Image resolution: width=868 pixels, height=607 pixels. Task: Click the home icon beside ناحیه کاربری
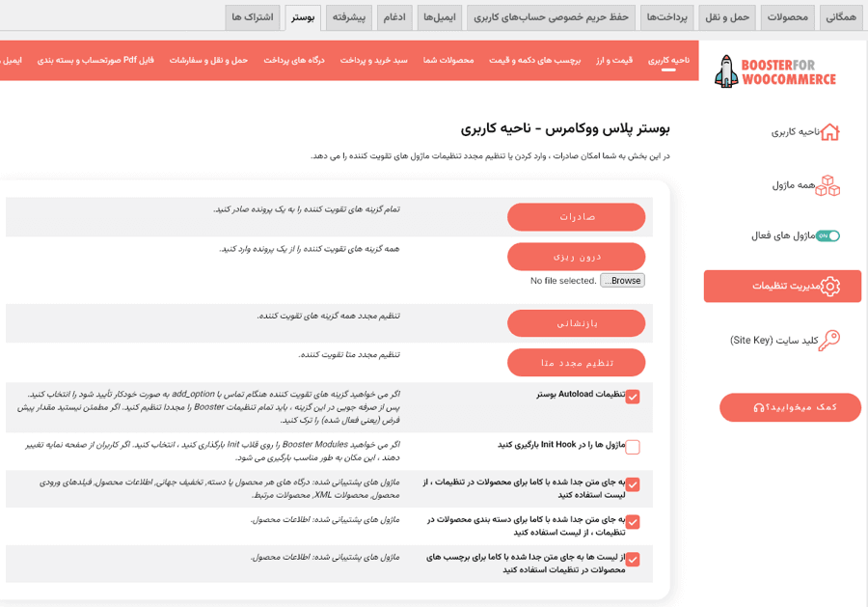point(829,132)
